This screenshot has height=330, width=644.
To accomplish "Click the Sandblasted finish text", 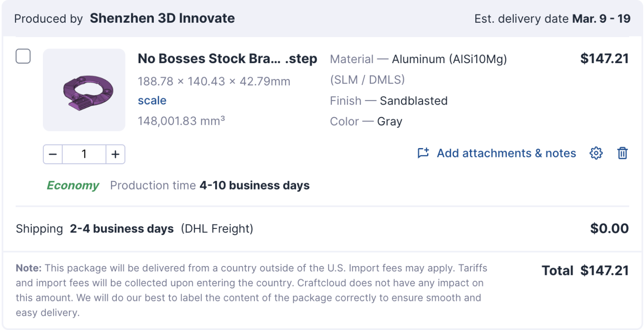I will [x=413, y=101].
